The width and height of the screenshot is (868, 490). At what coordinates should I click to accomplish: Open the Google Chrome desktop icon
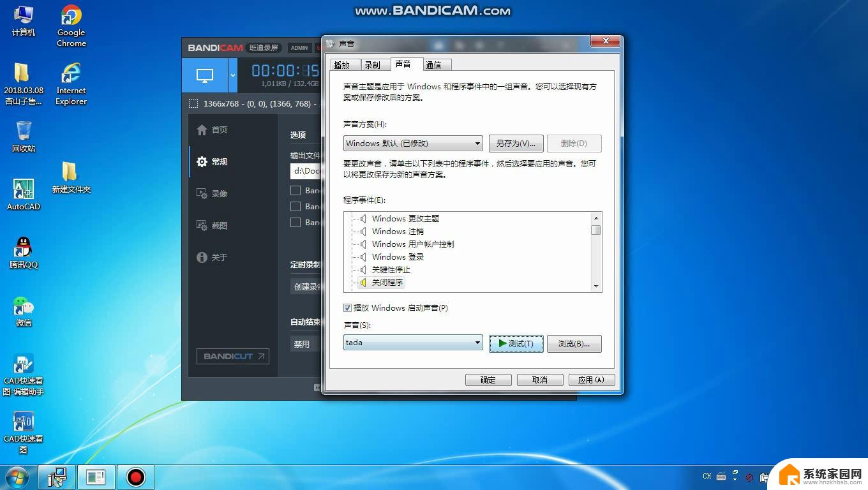pos(71,26)
